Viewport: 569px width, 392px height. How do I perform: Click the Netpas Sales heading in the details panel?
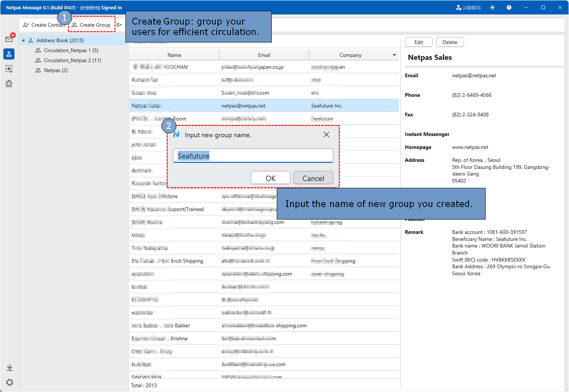click(430, 57)
